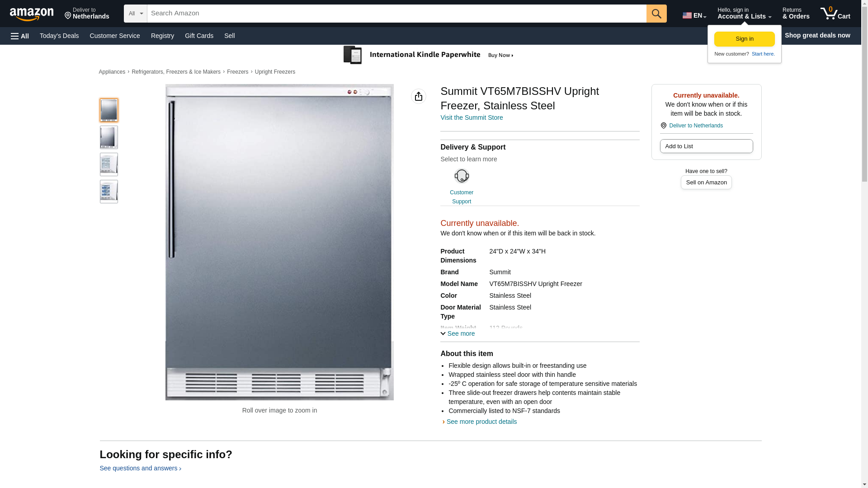Image resolution: width=868 pixels, height=488 pixels.
Task: Select the second product thumbnail
Action: (108, 137)
